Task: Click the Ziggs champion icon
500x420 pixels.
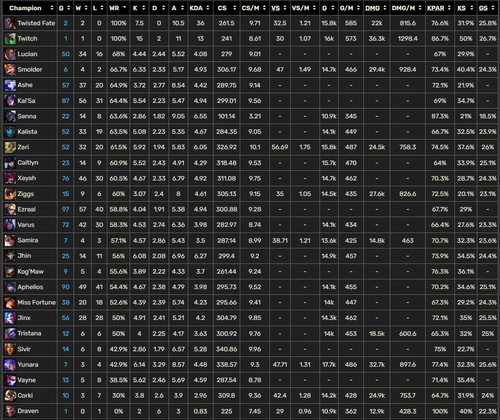Action: [10, 194]
